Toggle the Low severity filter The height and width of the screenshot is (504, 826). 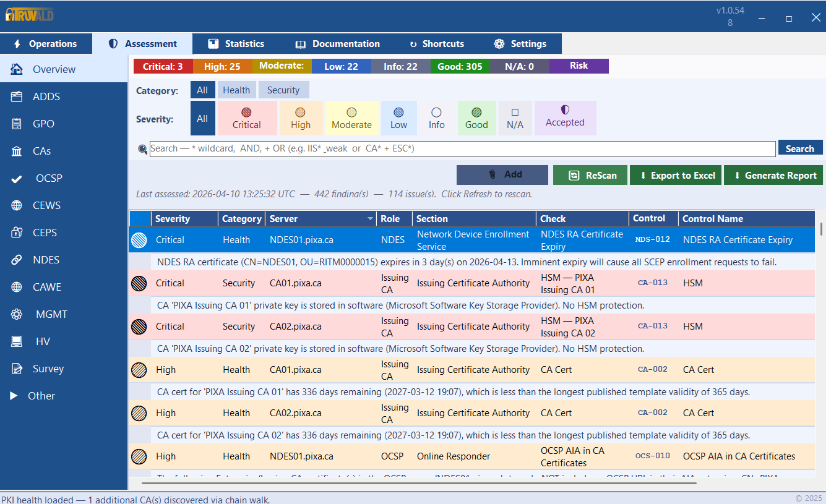point(399,118)
